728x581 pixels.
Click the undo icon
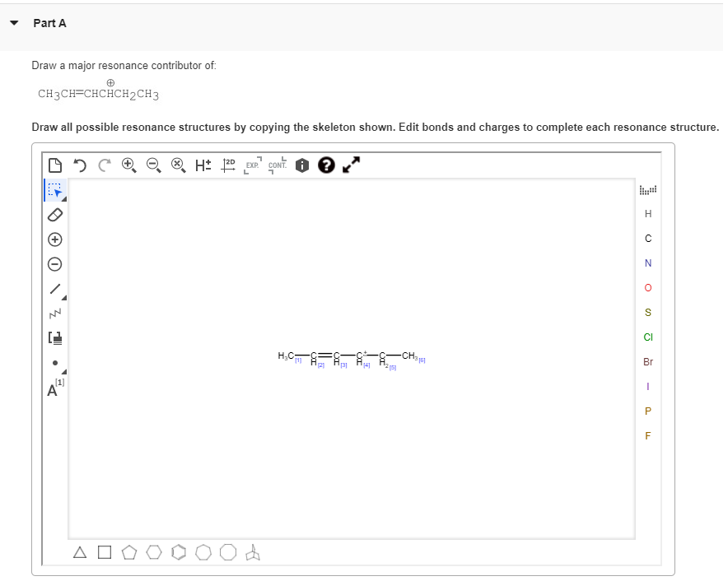[x=80, y=165]
